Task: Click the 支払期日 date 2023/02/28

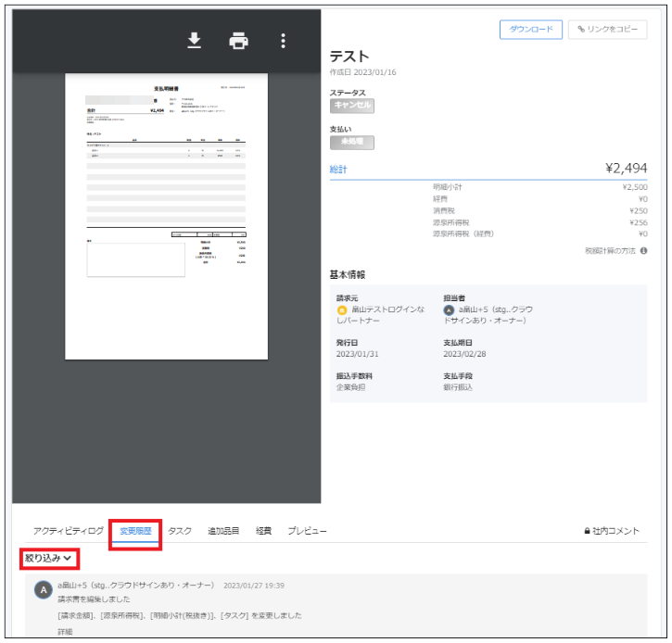Action: click(x=464, y=354)
